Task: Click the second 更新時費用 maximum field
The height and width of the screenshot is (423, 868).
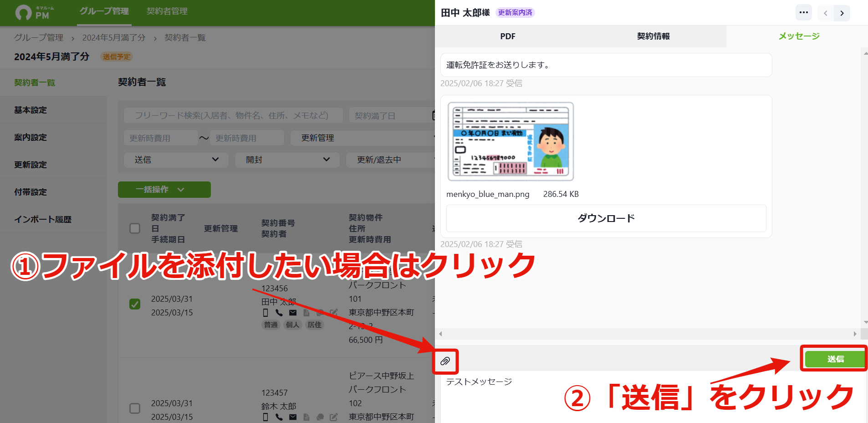Action: (x=247, y=138)
